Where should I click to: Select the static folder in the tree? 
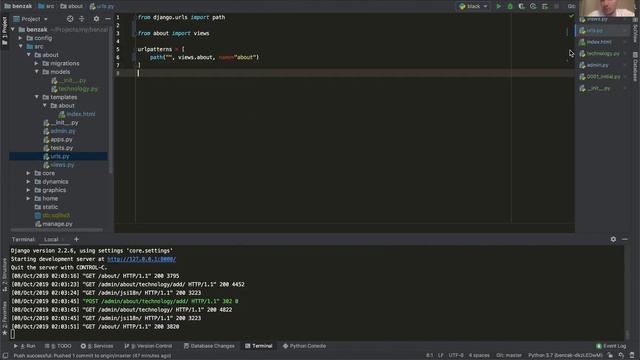[x=46, y=207]
